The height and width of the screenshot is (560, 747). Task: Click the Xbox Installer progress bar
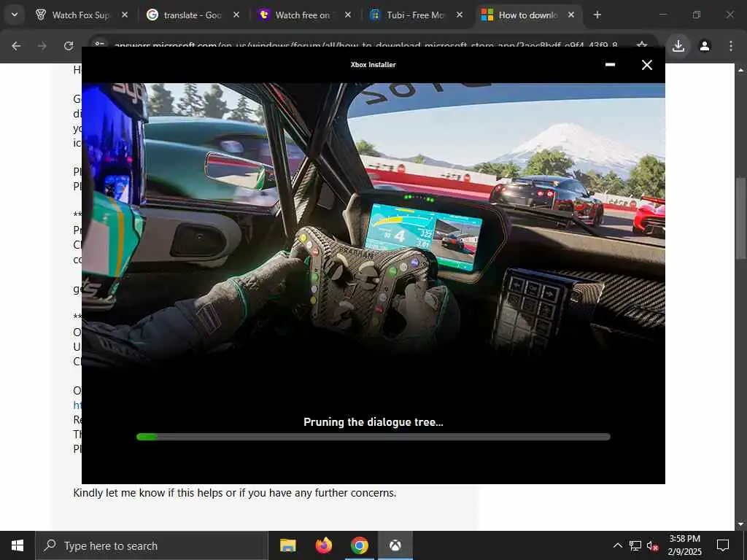373,437
